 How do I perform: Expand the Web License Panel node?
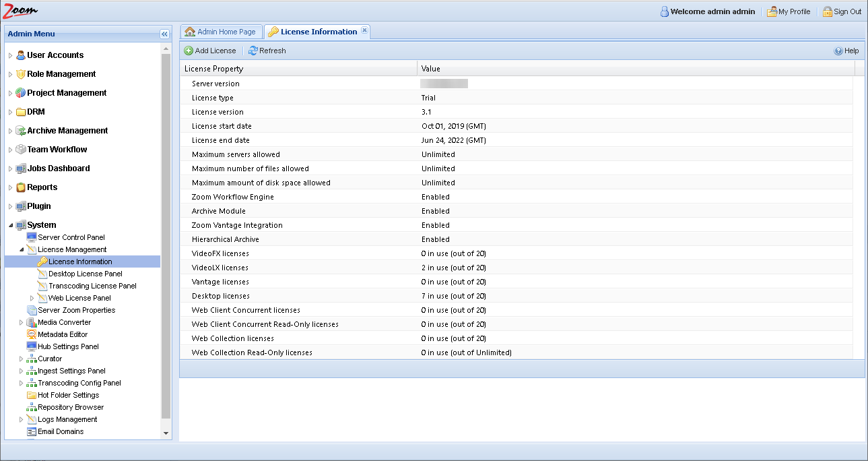[32, 298]
